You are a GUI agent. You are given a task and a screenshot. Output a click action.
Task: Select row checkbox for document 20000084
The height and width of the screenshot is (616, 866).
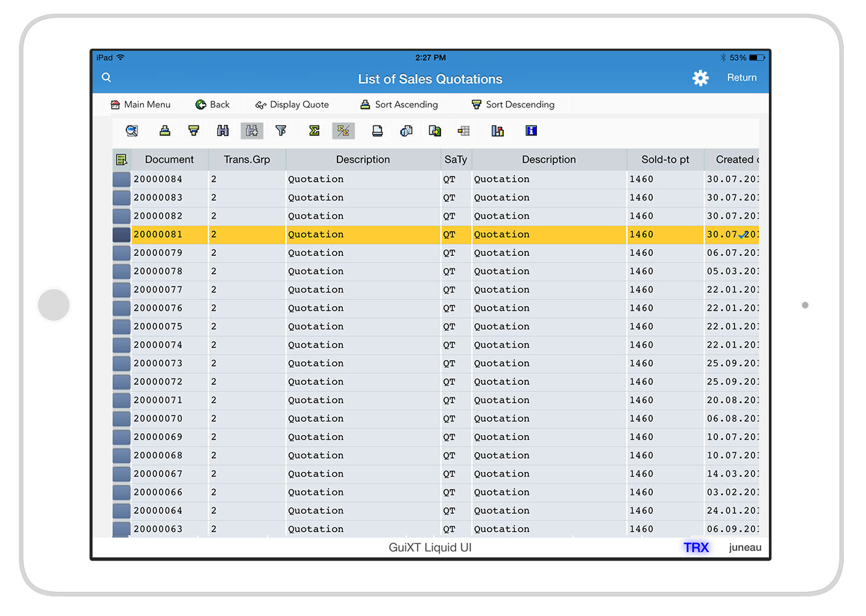[121, 179]
